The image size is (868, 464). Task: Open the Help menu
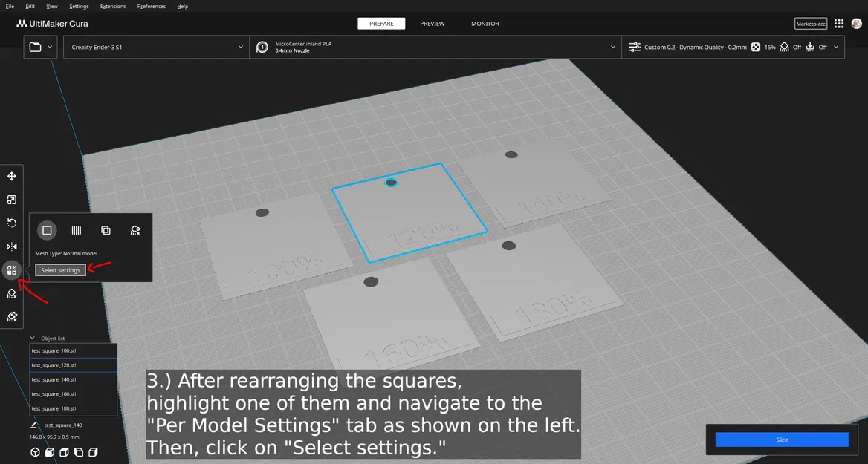[x=183, y=6]
